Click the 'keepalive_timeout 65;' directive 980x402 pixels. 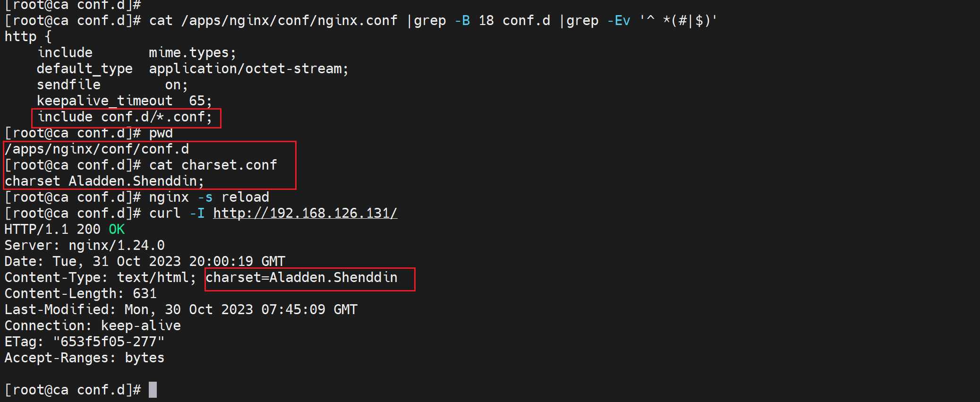(x=124, y=101)
